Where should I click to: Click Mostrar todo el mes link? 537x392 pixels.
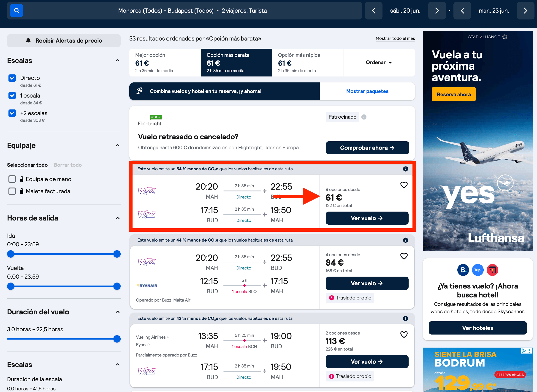pos(395,38)
